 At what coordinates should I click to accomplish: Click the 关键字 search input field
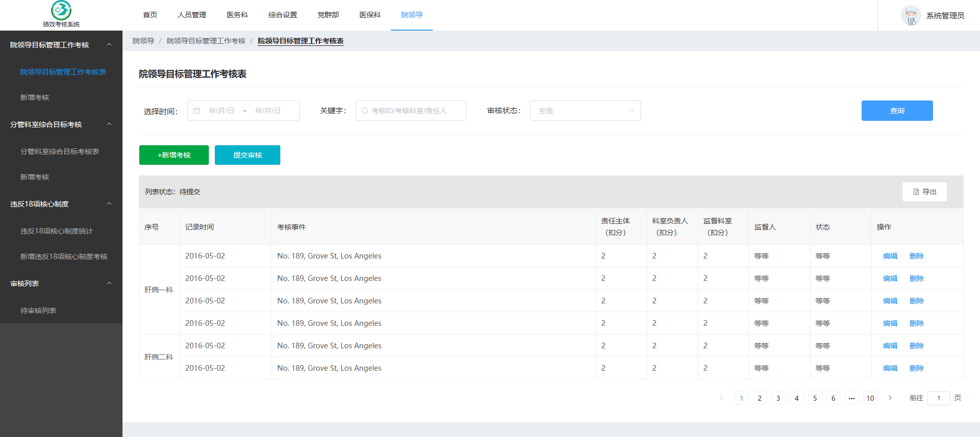[x=411, y=111]
